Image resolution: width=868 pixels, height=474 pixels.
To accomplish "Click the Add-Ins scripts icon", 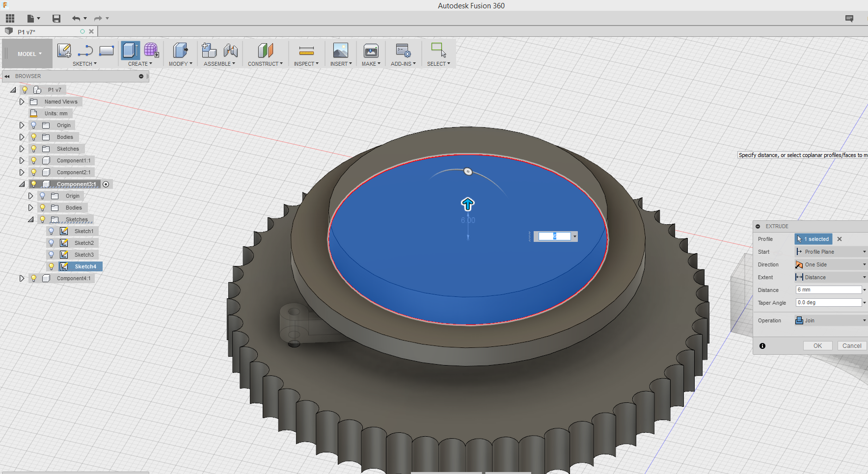I will [403, 50].
